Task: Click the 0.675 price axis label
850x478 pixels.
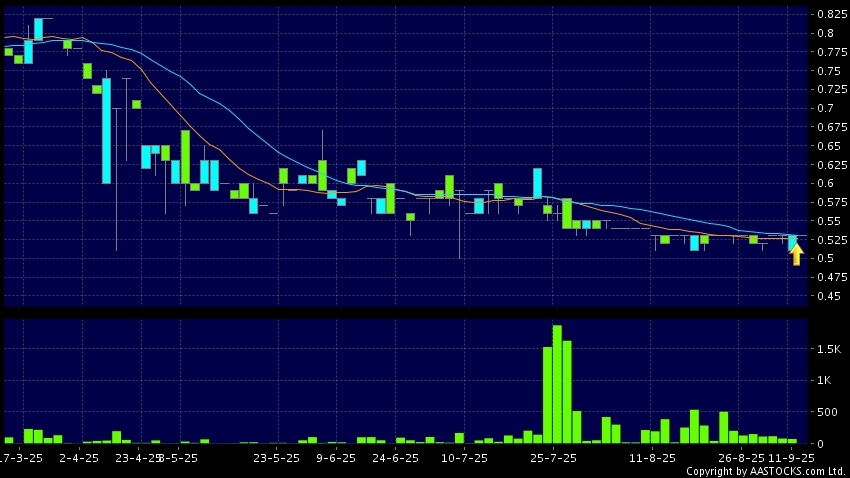Action: click(x=832, y=127)
